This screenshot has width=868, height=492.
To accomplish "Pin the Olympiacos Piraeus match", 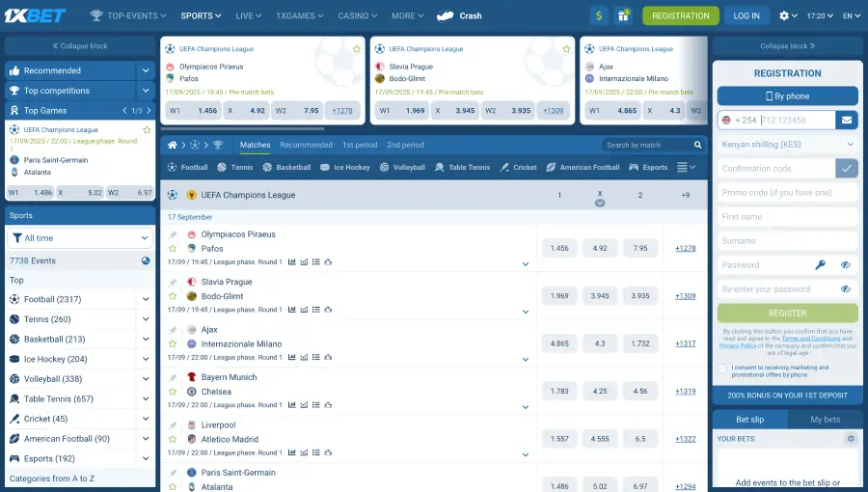I will [x=173, y=234].
